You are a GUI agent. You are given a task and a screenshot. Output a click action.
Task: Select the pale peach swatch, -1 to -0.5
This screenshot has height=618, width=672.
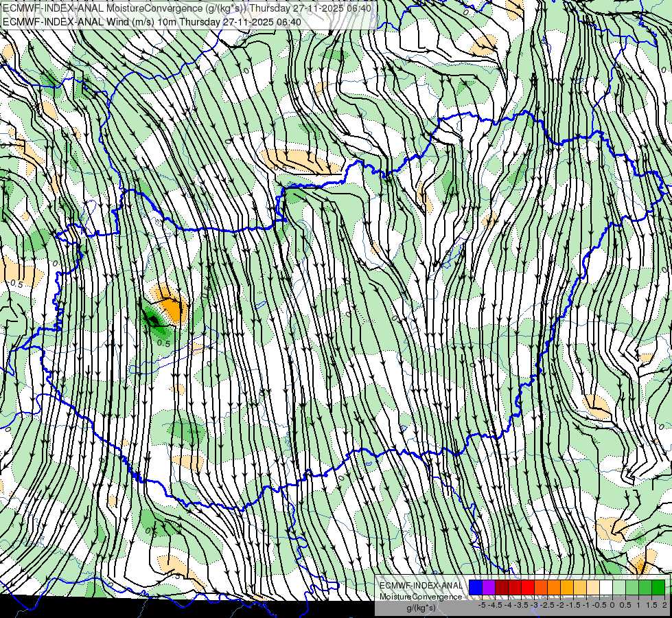pyautogui.click(x=593, y=588)
